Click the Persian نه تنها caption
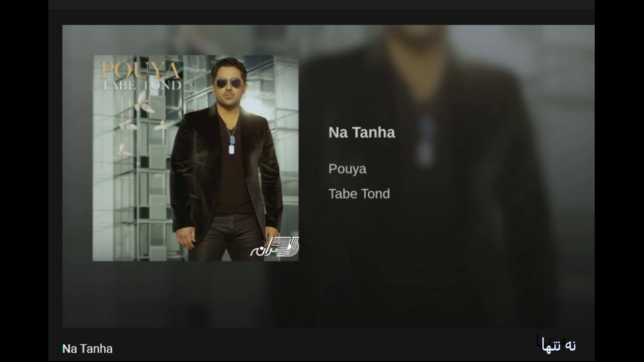The height and width of the screenshot is (362, 644). click(559, 346)
